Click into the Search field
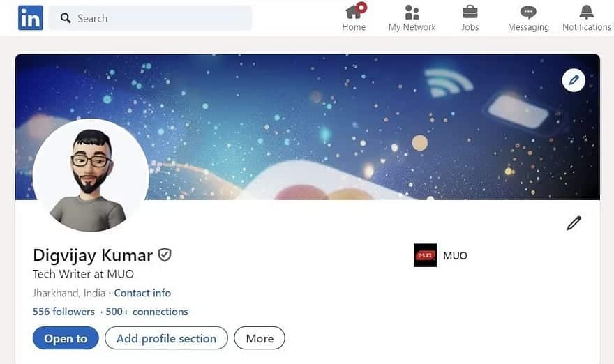 click(x=151, y=18)
